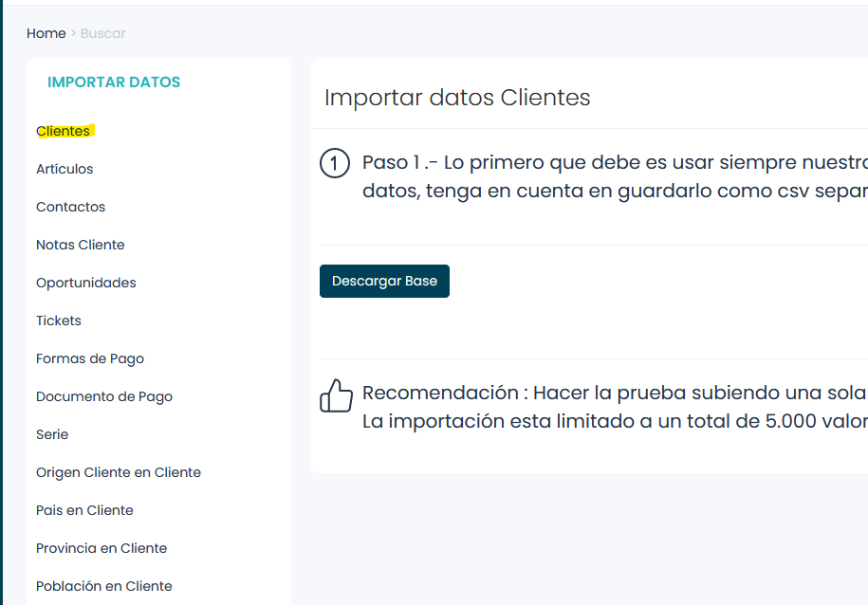Viewport: 868px width, 605px height.
Task: Open the Artículos import option
Action: click(x=65, y=169)
